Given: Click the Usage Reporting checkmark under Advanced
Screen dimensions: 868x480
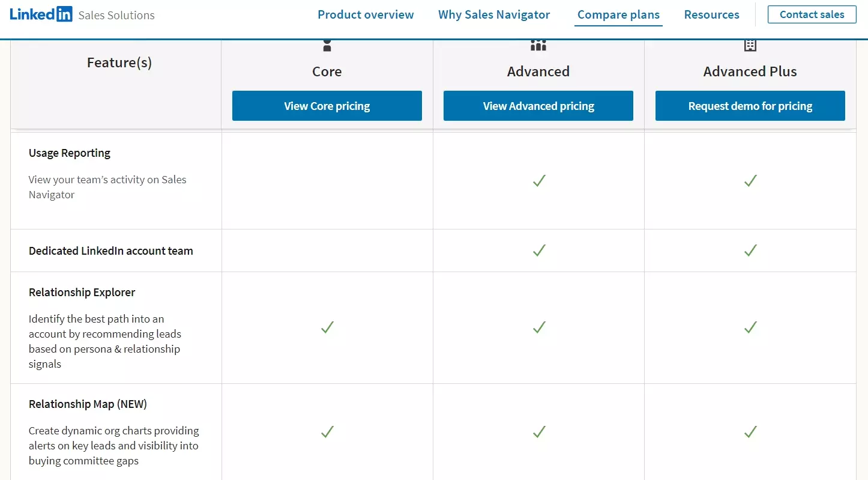Looking at the screenshot, I should pos(538,181).
